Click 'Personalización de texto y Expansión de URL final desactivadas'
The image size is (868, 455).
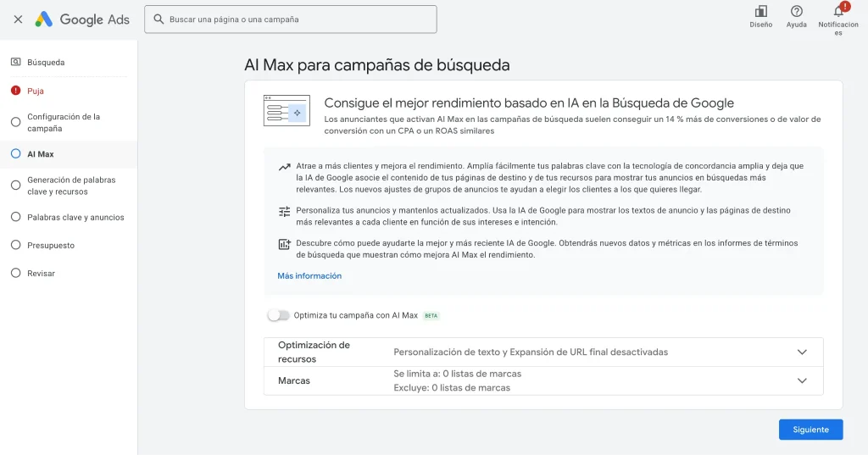coord(531,352)
